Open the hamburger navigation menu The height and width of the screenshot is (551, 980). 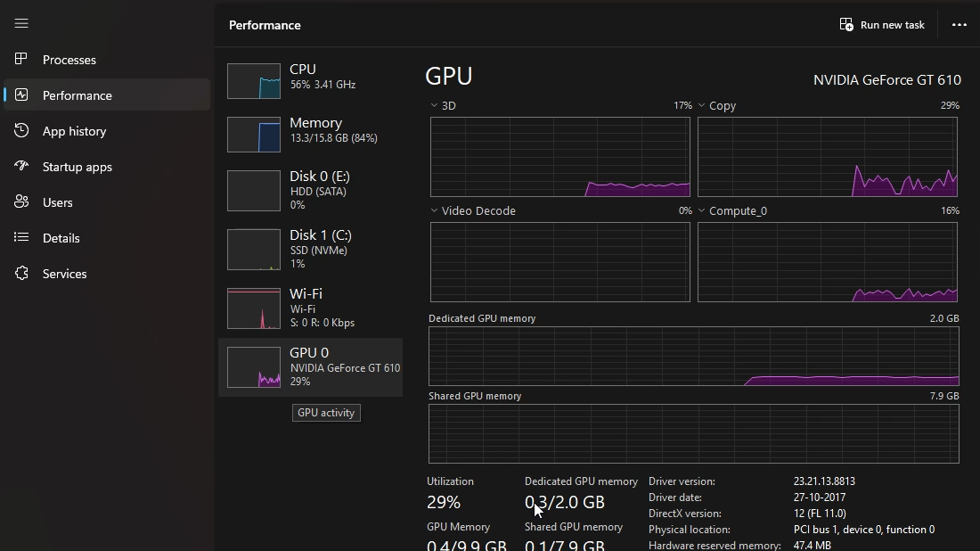[x=21, y=23]
